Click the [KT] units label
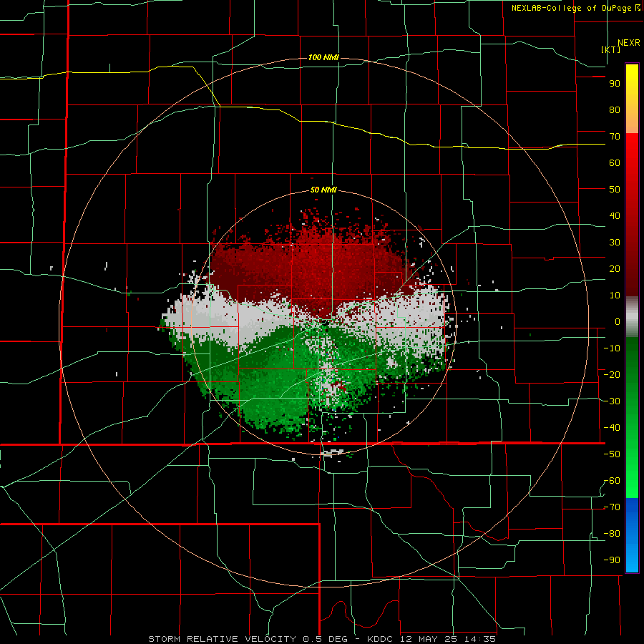The height and width of the screenshot is (644, 644). (x=611, y=49)
